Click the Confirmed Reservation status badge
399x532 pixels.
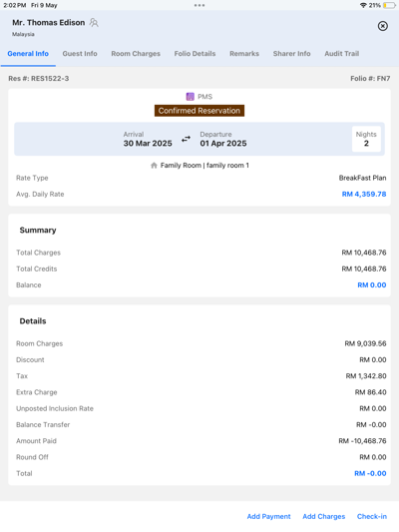tap(199, 111)
